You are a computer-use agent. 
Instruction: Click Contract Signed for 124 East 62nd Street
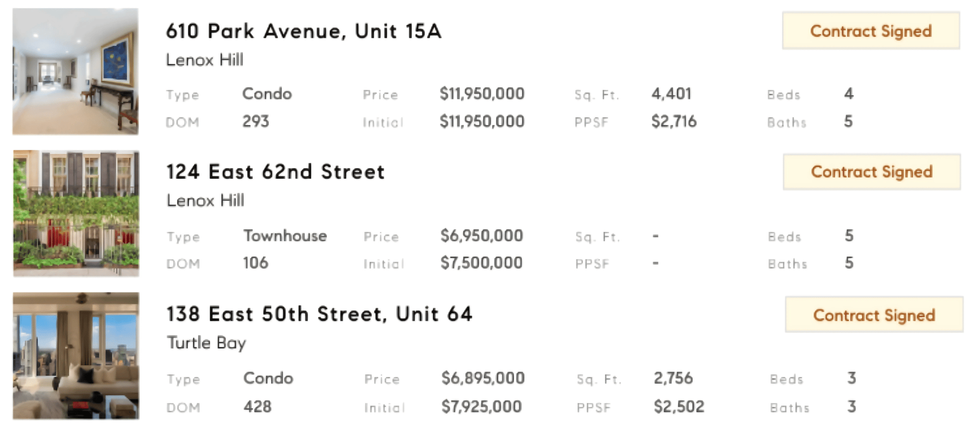[872, 172]
